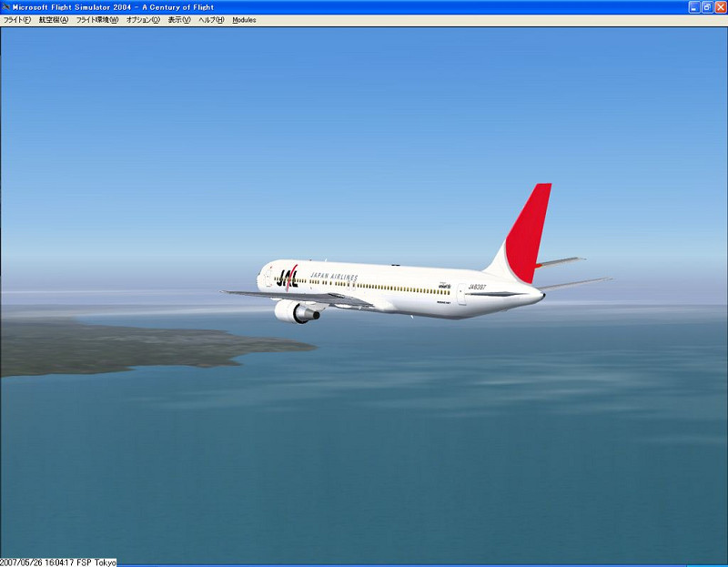The width and height of the screenshot is (728, 567).
Task: Open the ヘルプ(H) help menu
Action: click(211, 20)
